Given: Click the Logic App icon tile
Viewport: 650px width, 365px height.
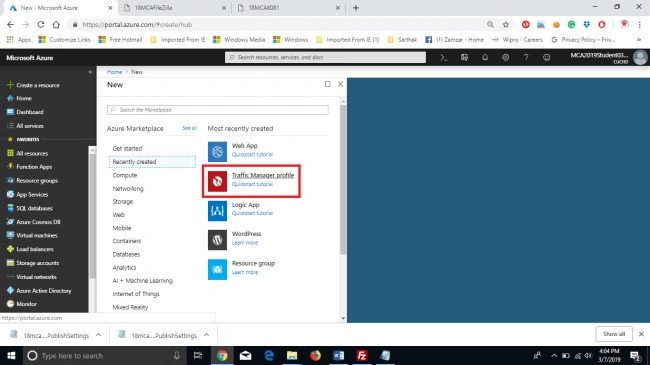Looking at the screenshot, I should pos(217,211).
